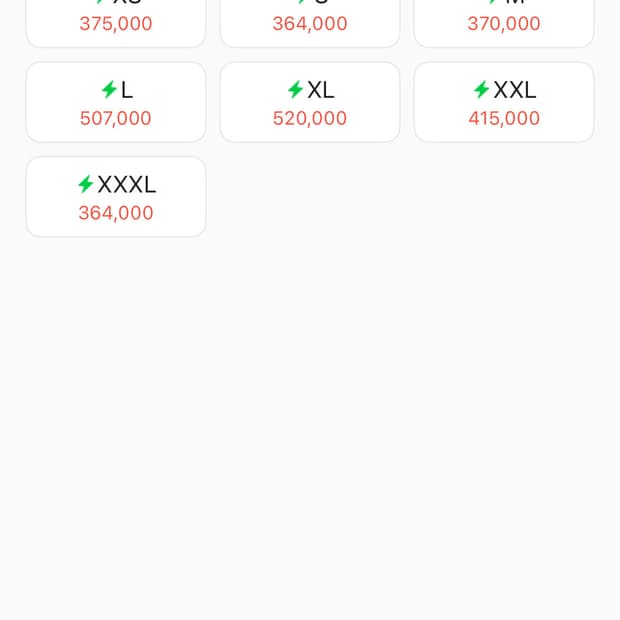Tap the "XL" size label text
This screenshot has width=620, height=620.
pos(321,90)
